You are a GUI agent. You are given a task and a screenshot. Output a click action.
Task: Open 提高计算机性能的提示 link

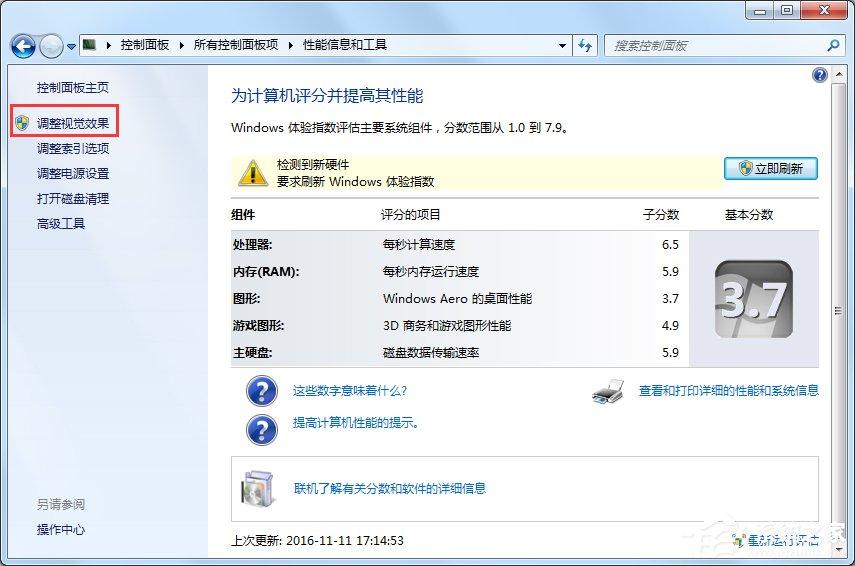tap(356, 423)
